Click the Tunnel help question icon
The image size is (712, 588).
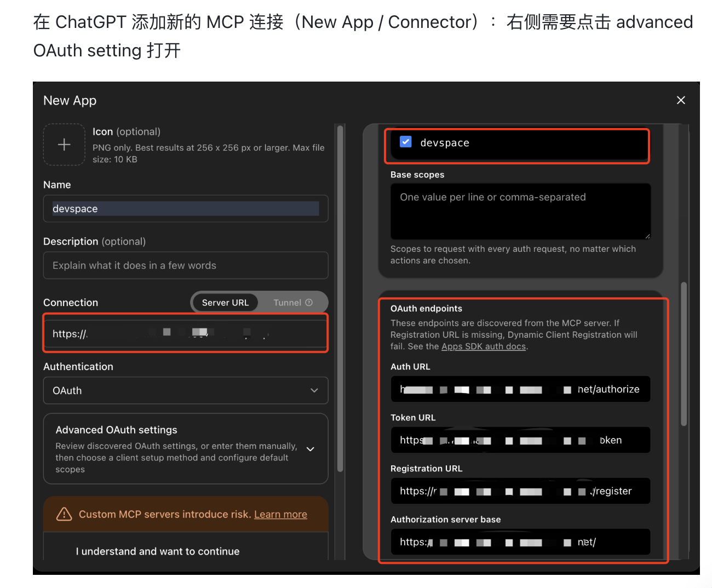click(x=309, y=303)
